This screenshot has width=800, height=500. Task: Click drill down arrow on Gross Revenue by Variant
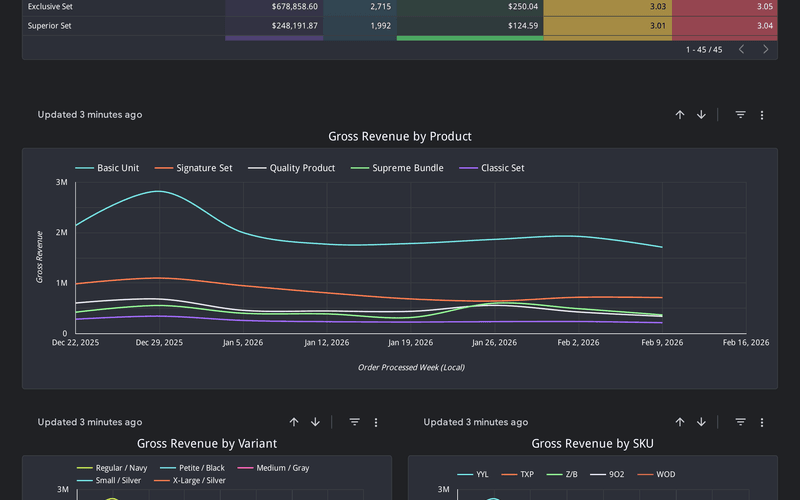[x=315, y=422]
